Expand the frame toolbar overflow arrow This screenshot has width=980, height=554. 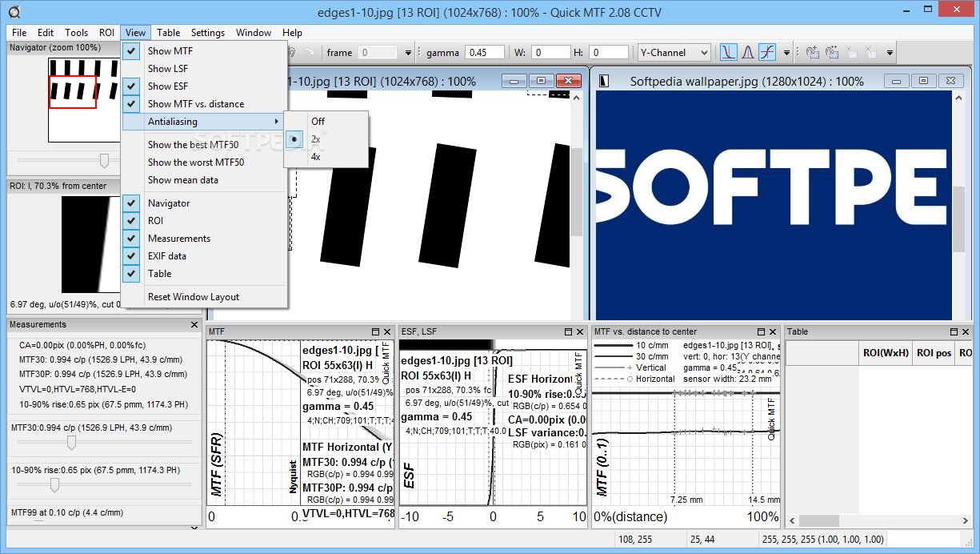point(408,53)
